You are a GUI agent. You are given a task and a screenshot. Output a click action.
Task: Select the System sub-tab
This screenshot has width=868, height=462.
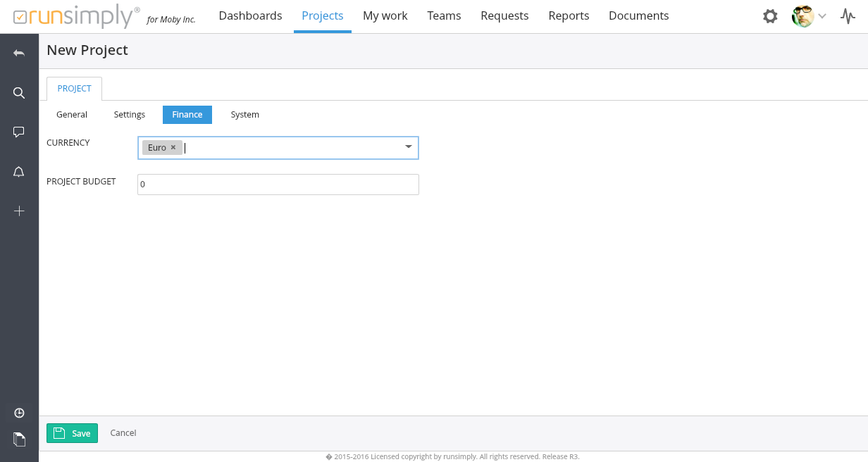(244, 115)
